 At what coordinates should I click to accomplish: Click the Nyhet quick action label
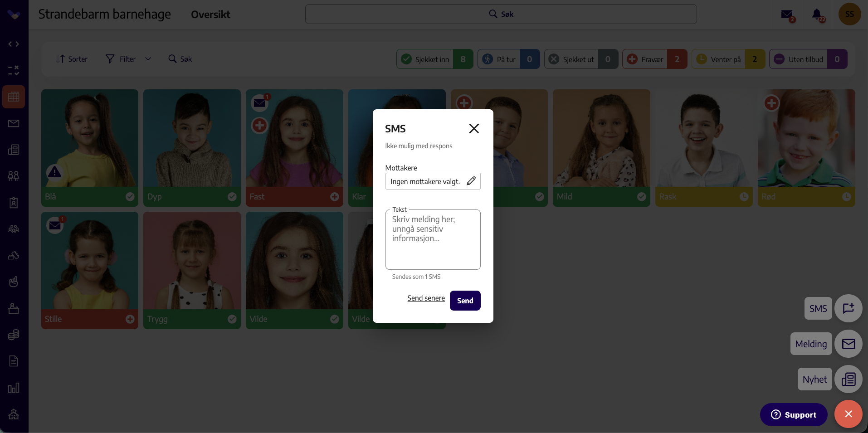(x=814, y=379)
